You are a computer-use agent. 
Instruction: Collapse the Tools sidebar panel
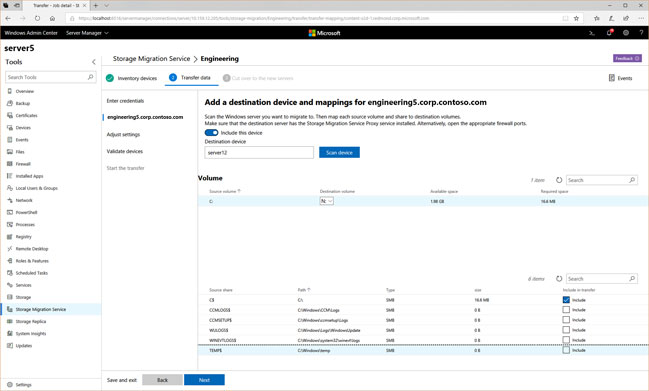(x=94, y=62)
